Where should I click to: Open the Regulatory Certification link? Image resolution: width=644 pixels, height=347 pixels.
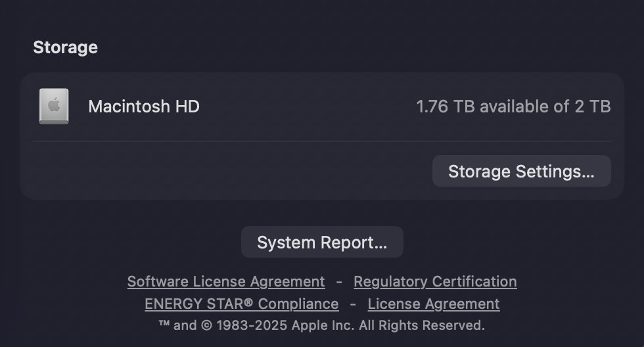click(x=435, y=282)
